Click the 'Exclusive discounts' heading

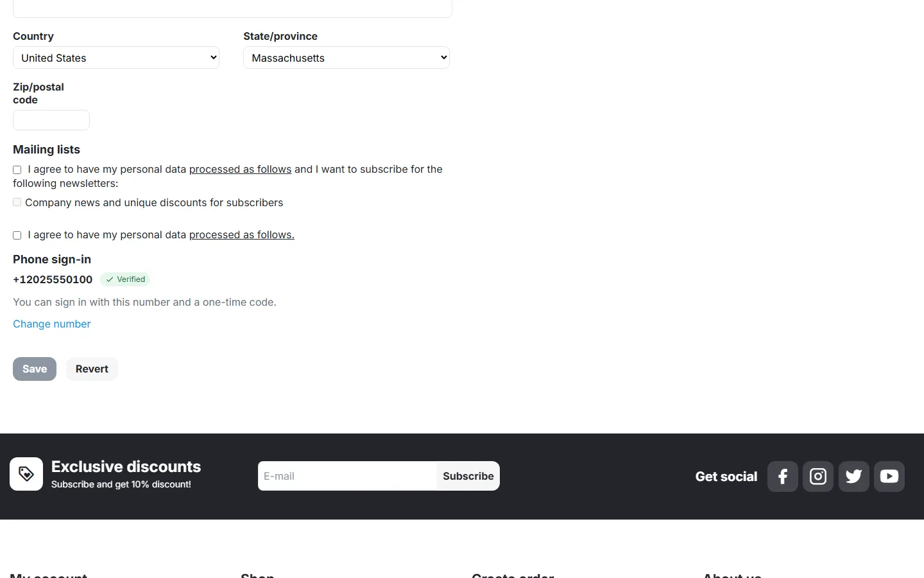click(126, 467)
